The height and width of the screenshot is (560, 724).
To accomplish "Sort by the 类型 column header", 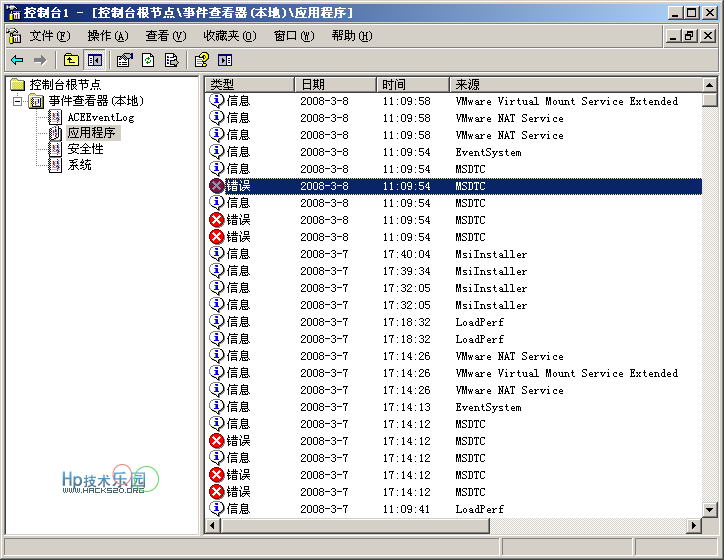I will pos(249,84).
